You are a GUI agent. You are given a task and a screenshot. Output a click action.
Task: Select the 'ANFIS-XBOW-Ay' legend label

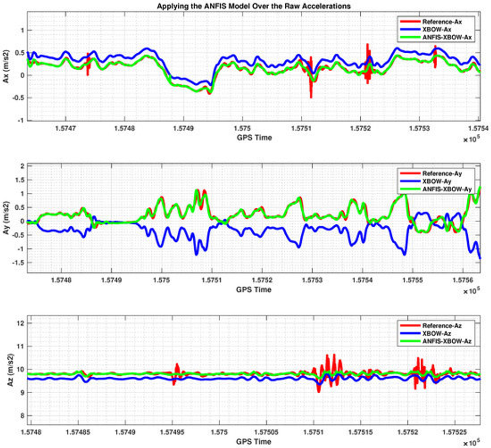click(x=447, y=189)
